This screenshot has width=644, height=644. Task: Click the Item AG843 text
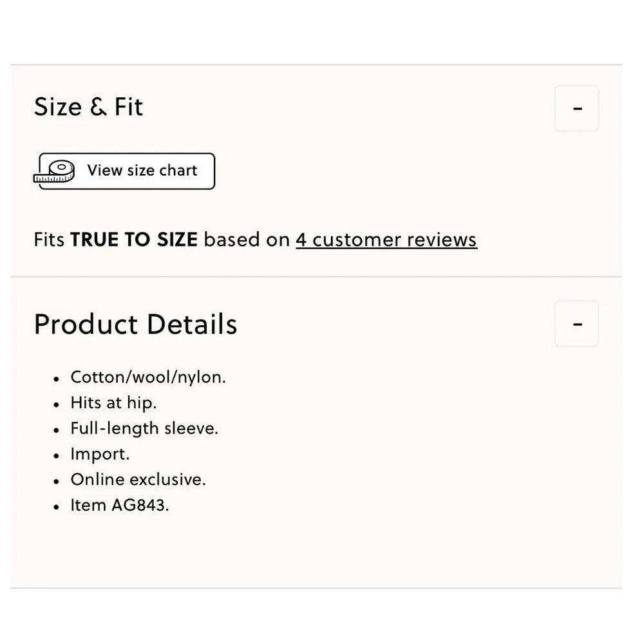(120, 505)
